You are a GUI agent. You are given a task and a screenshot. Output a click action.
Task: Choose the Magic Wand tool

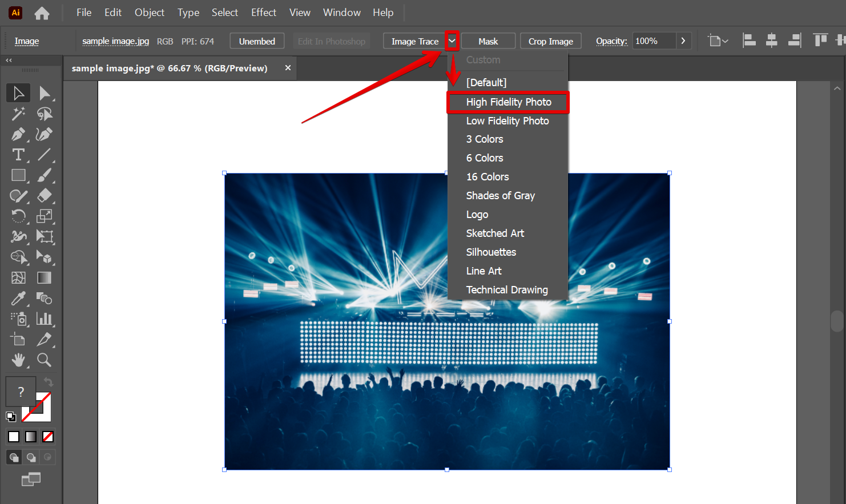pyautogui.click(x=18, y=114)
